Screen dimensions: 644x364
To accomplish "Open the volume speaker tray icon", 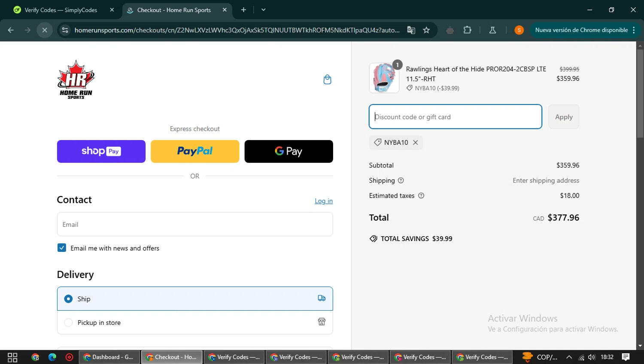I will [592, 357].
